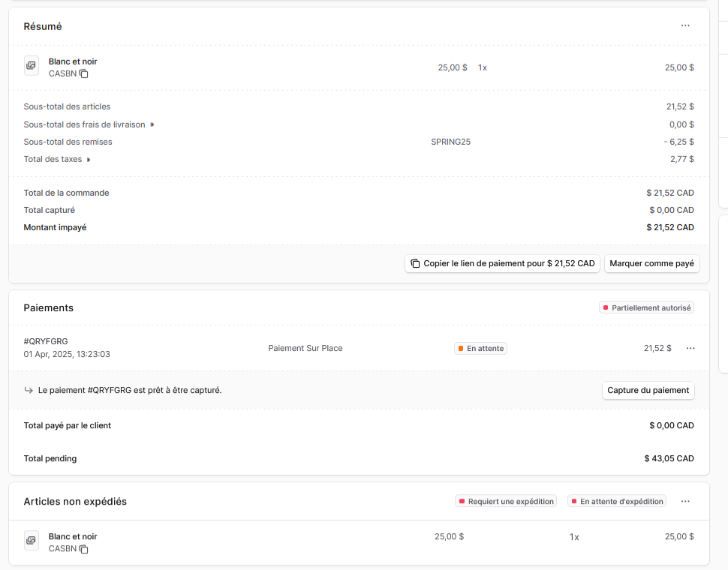Click the SPRING25 discount code

click(x=450, y=142)
